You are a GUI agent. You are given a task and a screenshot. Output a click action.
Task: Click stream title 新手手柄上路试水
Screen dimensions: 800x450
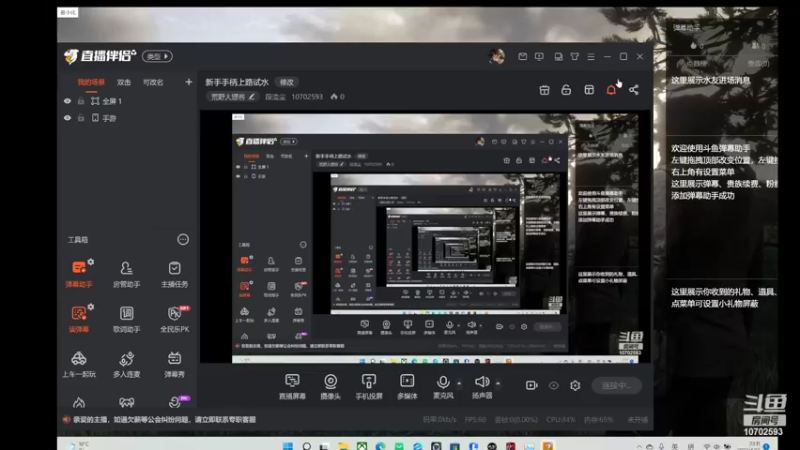tap(237, 82)
